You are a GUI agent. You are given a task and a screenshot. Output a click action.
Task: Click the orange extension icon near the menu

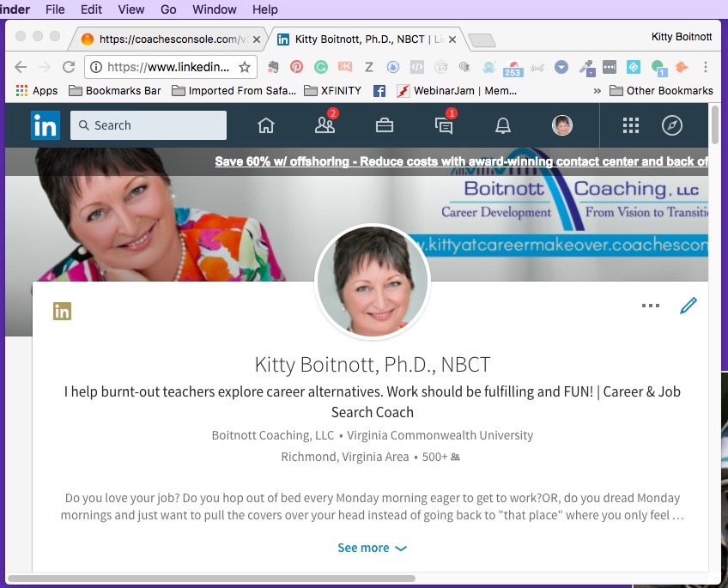coord(681,67)
